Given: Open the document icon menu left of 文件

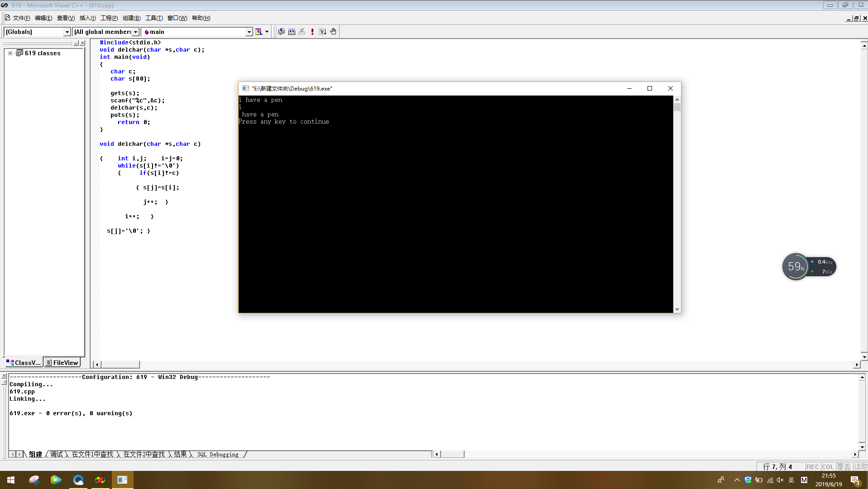Looking at the screenshot, I should [7, 18].
